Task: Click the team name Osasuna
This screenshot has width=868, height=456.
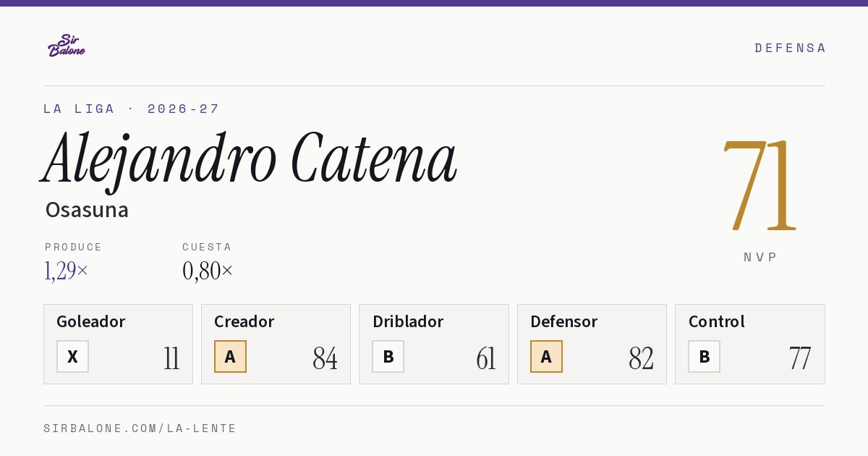Action: (x=87, y=210)
